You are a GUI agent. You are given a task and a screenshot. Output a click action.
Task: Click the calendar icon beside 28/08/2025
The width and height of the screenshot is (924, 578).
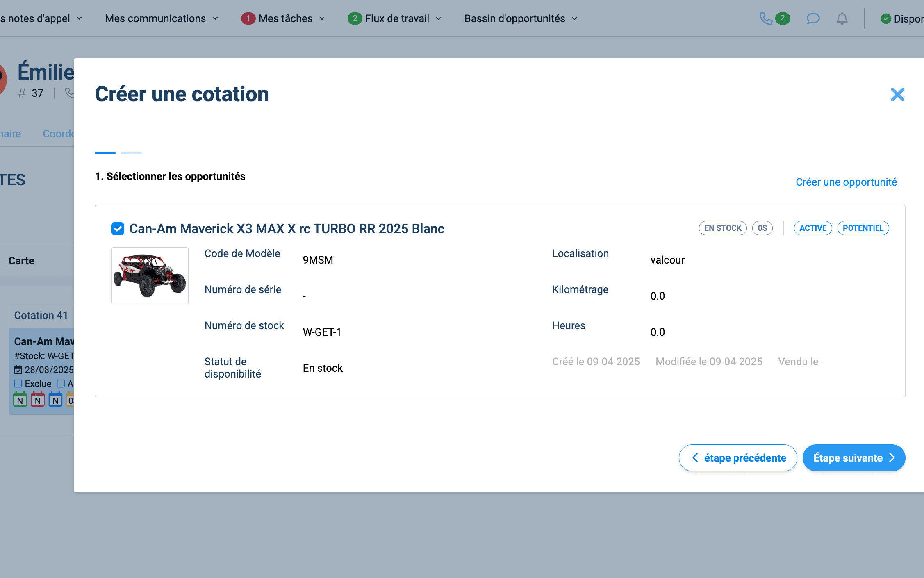[x=18, y=370]
